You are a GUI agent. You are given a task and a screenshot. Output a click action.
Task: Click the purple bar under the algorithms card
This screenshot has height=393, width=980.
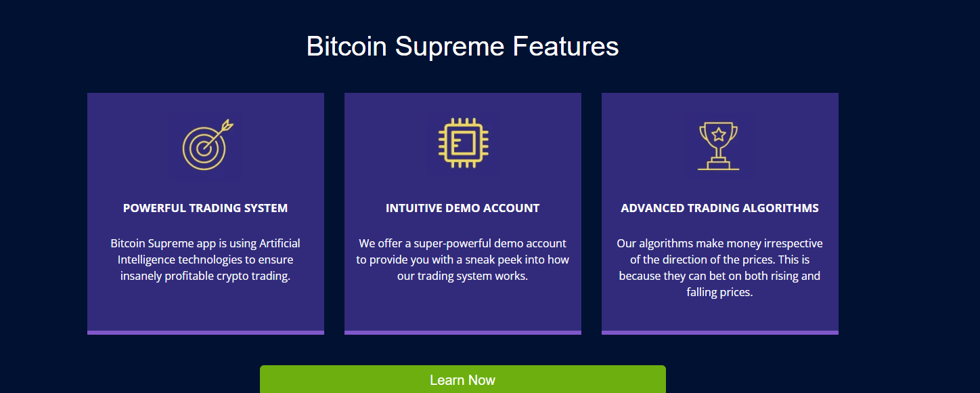tap(719, 332)
